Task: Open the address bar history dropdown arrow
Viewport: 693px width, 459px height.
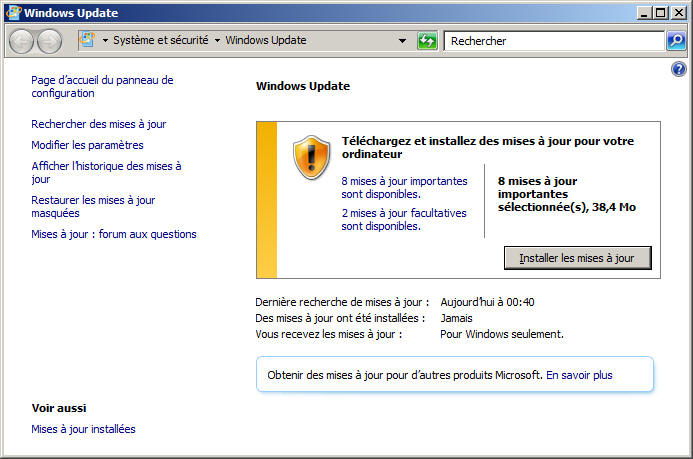Action: point(402,41)
